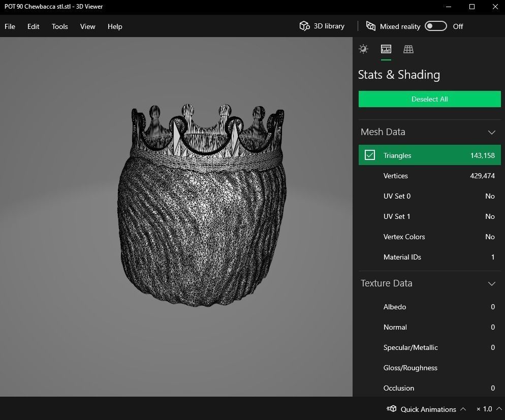Open the Edit menu
Image resolution: width=505 pixels, height=420 pixels.
tap(33, 26)
